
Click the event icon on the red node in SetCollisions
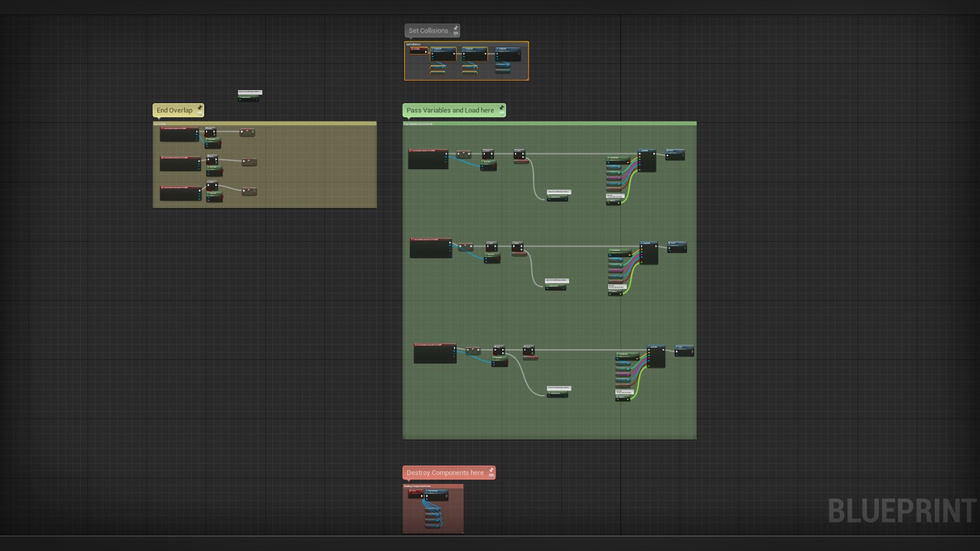(x=412, y=48)
